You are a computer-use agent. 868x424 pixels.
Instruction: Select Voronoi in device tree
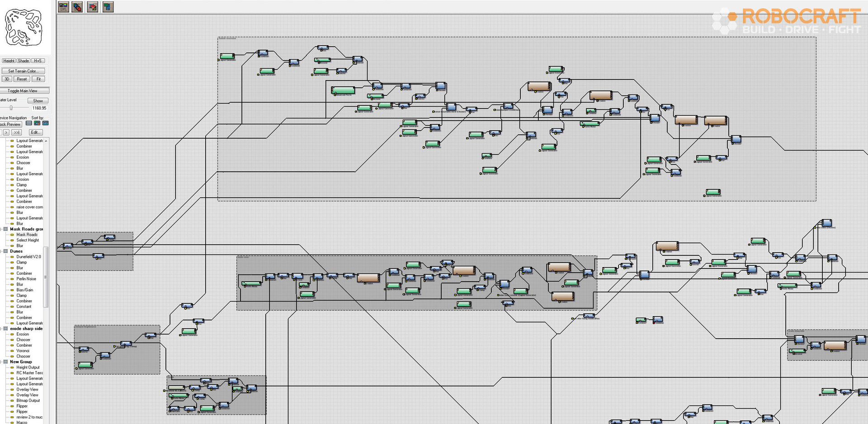pos(23,351)
